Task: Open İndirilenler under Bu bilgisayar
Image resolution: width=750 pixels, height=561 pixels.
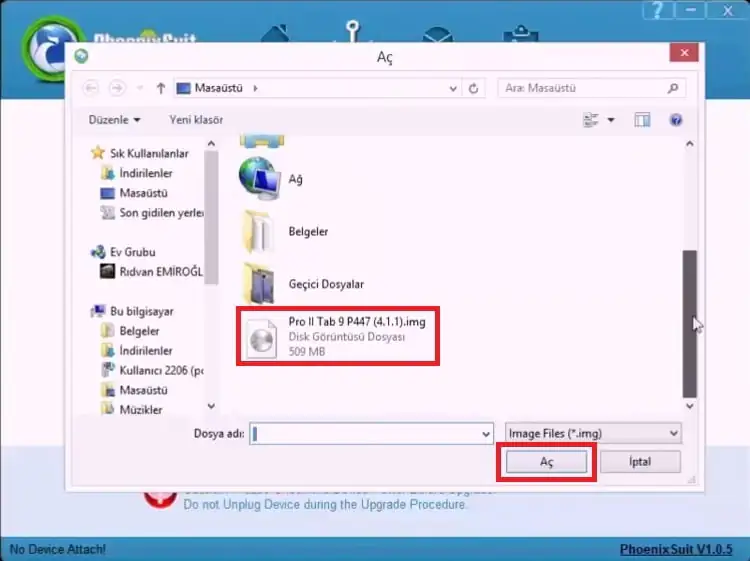Action: point(137,351)
